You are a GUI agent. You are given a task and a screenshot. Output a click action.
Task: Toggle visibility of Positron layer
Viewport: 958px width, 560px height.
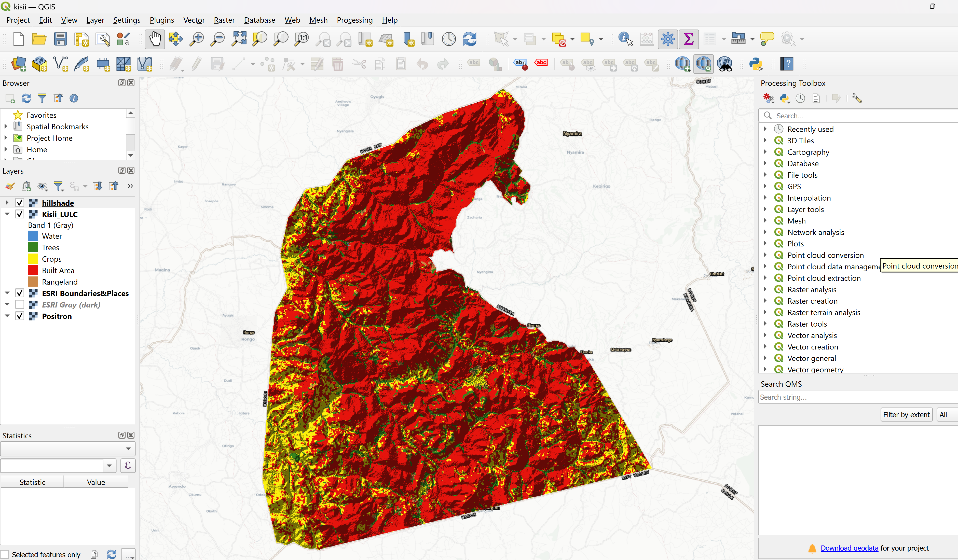pos(20,316)
